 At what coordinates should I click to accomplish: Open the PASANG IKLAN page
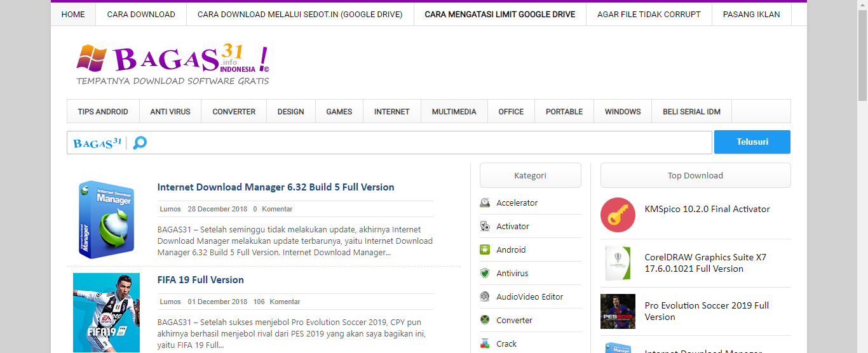(752, 14)
